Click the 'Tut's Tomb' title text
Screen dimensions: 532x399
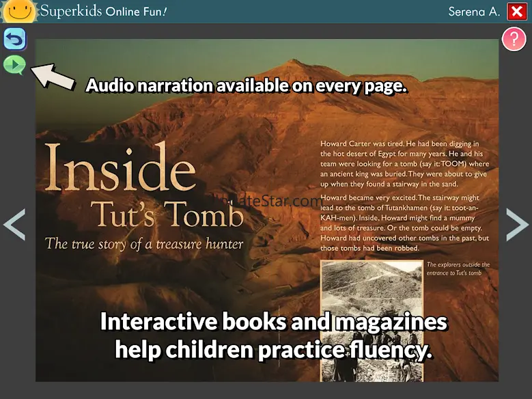pyautogui.click(x=167, y=214)
